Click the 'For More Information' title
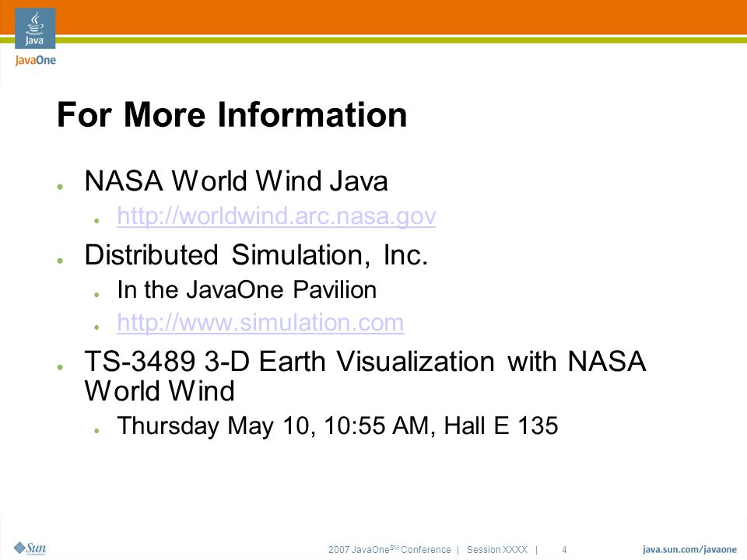 coord(232,115)
